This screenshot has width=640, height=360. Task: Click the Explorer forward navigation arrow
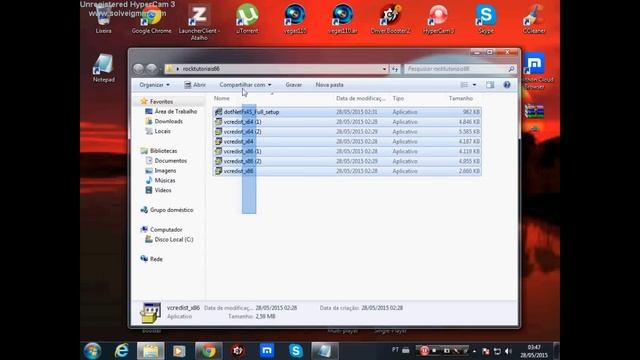[152, 69]
